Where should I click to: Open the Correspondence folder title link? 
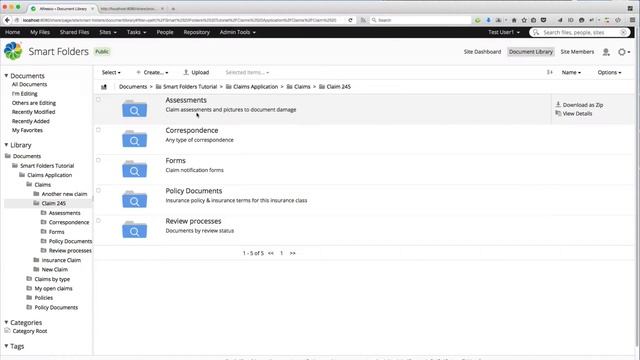tap(191, 130)
